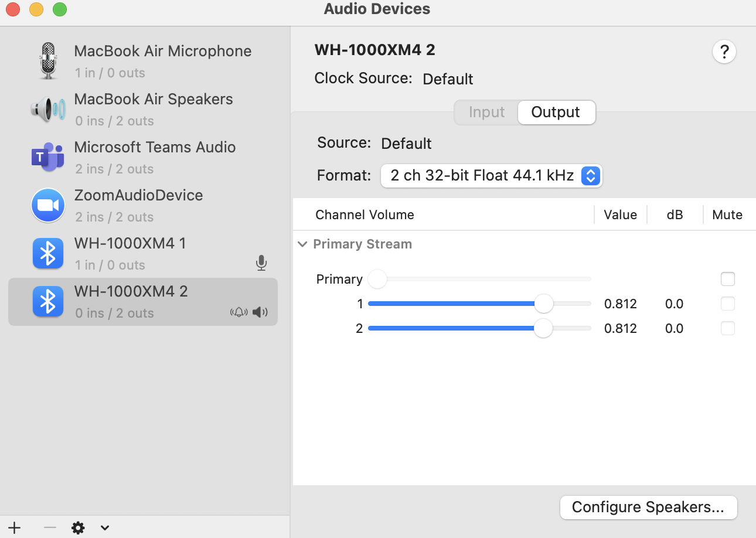Switch to the Input tab
Screen dimensions: 756x538
coord(486,113)
